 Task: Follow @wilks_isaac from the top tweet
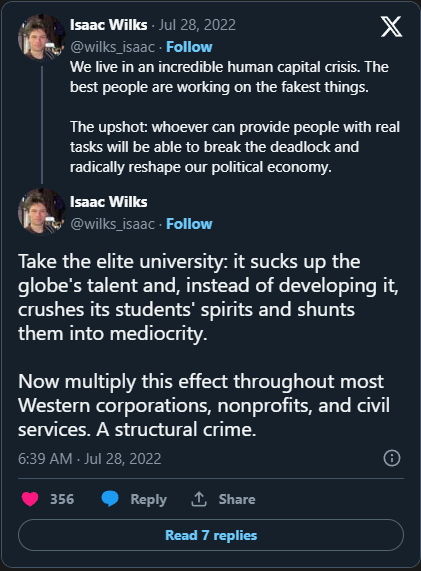point(189,47)
